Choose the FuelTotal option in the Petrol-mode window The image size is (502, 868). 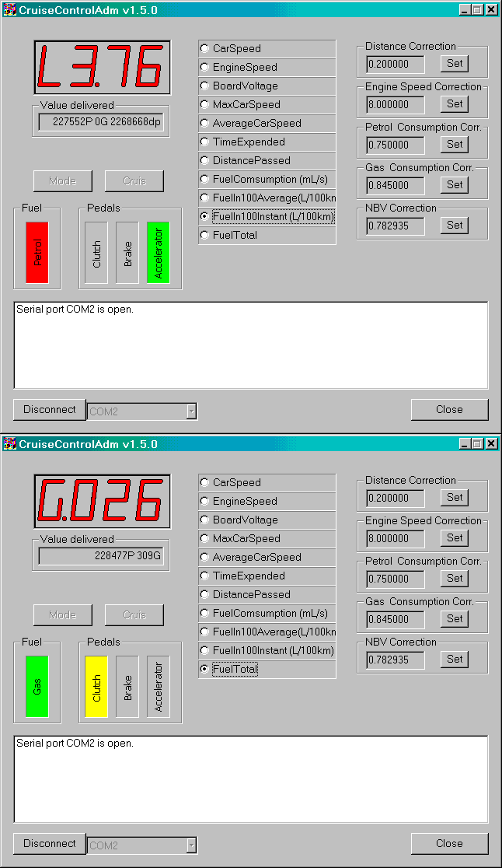pos(205,235)
